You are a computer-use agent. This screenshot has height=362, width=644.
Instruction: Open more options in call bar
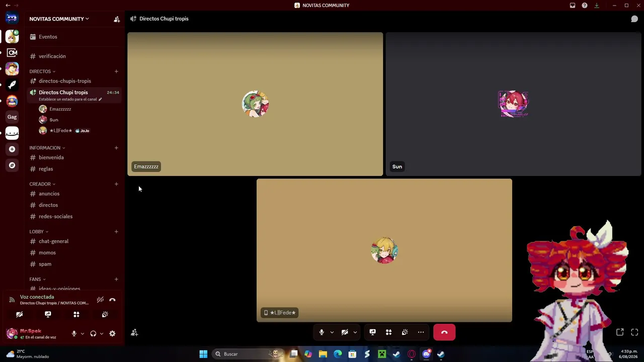[421, 332]
